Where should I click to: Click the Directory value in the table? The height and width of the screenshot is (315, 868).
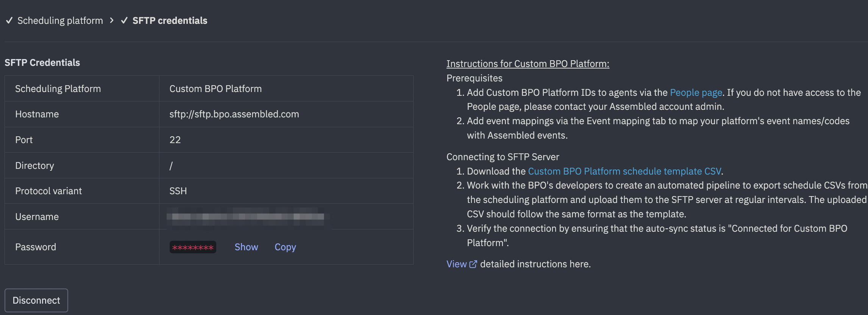pyautogui.click(x=172, y=165)
